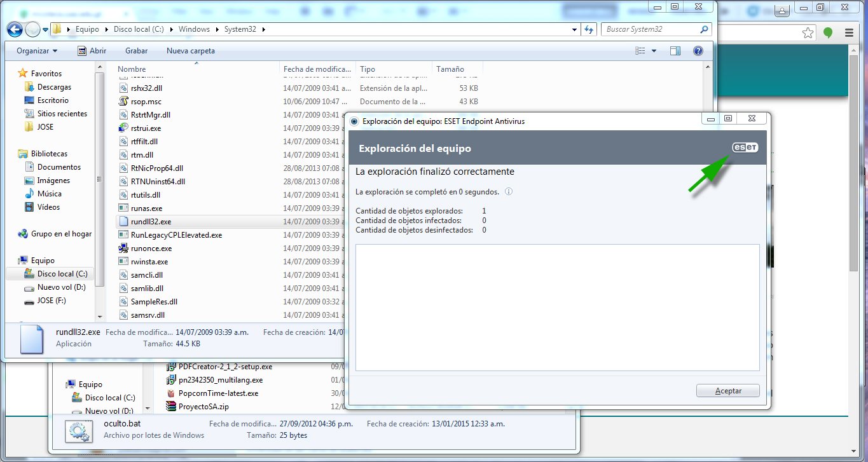The height and width of the screenshot is (462, 868).
Task: Select the RstrtMgr.dll file
Action: tap(151, 115)
